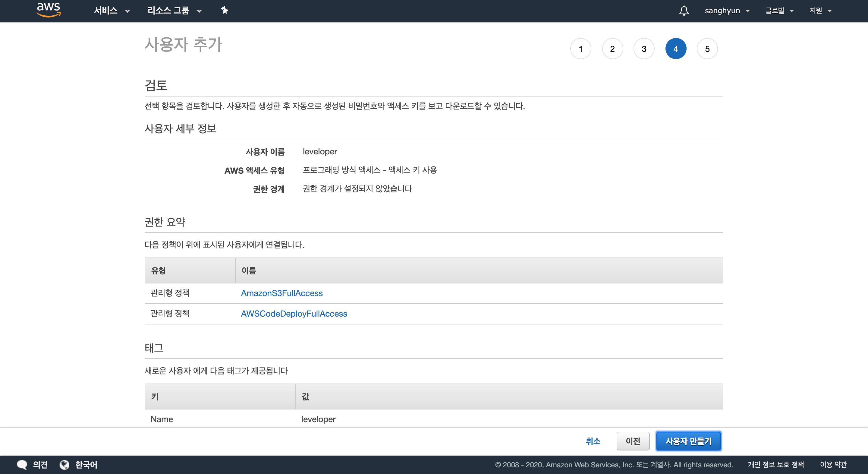Click the 취소 cancel link
Screen dimensions: 868x474
tap(593, 441)
